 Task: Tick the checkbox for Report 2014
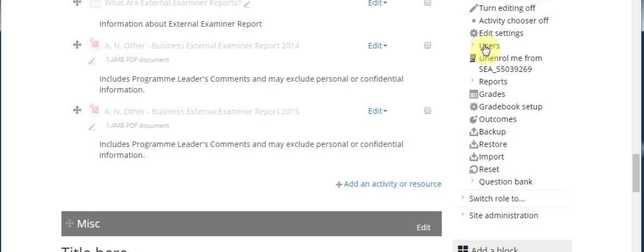tap(427, 45)
